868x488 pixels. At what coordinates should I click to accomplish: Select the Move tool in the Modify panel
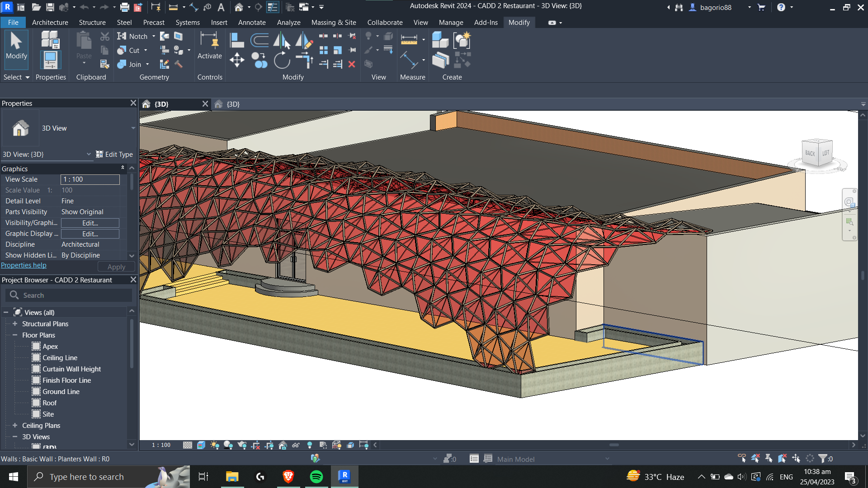pos(237,60)
